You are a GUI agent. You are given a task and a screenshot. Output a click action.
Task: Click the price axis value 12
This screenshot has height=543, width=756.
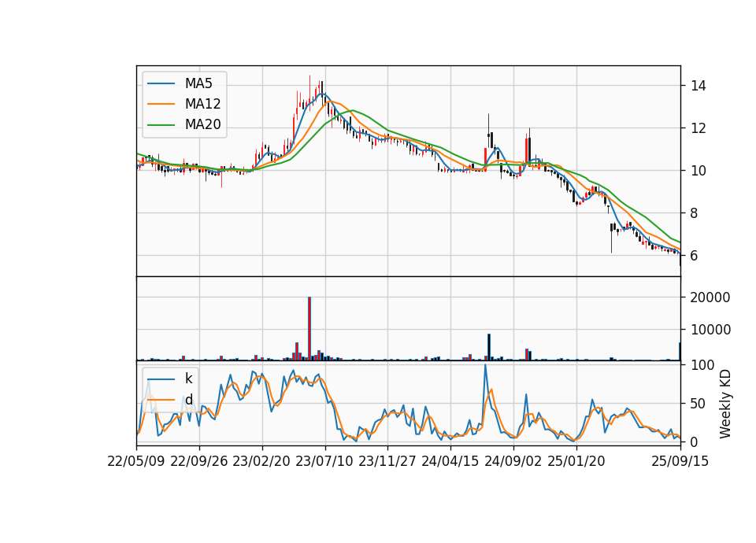699,128
